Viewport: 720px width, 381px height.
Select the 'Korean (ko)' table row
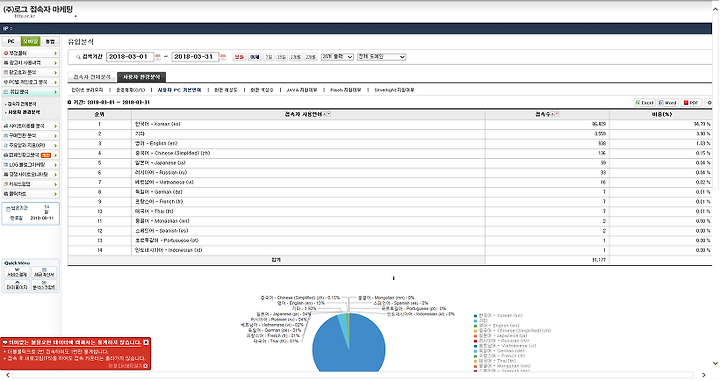tap(389, 124)
